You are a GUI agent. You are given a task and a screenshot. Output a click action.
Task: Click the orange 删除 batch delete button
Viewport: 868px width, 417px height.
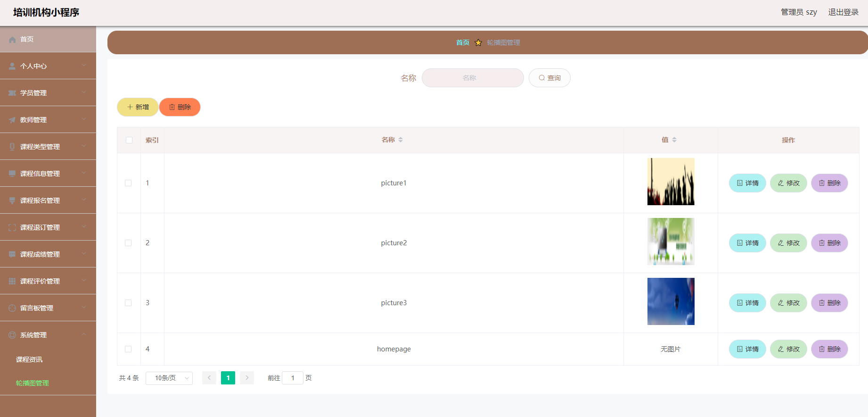pos(180,107)
